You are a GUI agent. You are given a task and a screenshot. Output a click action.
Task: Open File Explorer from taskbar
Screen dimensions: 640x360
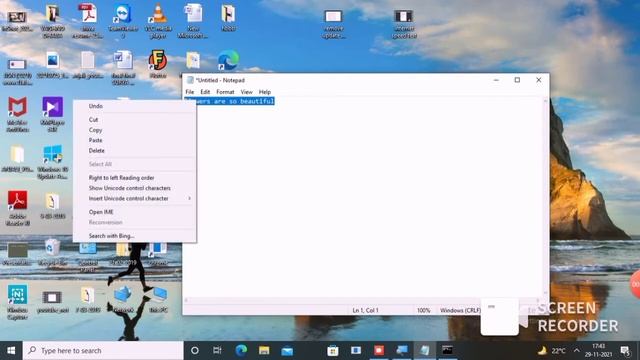point(264,350)
